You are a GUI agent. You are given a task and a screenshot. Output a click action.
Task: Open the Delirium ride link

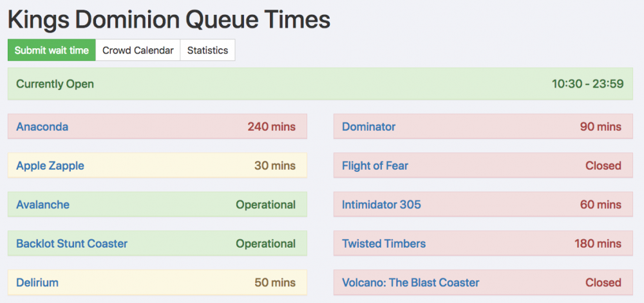tap(37, 282)
